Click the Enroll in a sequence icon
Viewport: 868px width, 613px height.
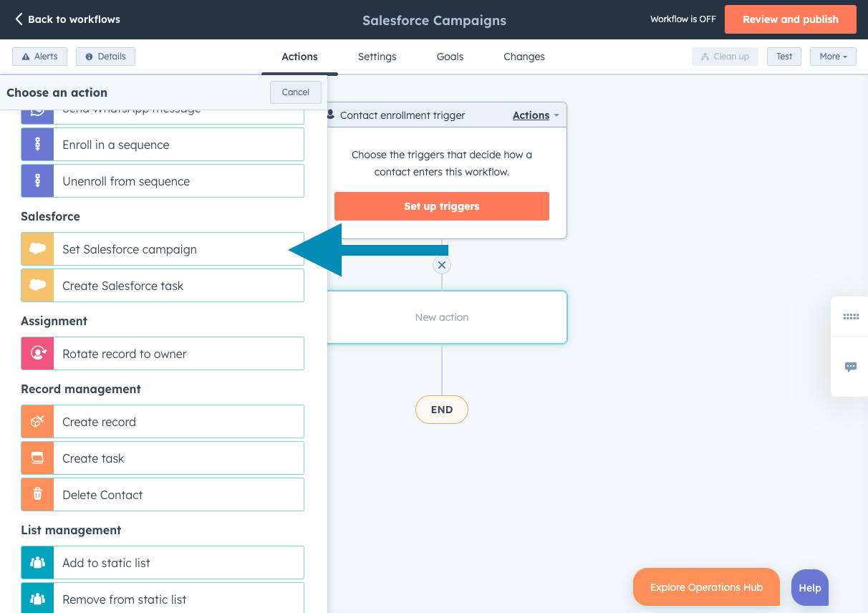(x=37, y=144)
